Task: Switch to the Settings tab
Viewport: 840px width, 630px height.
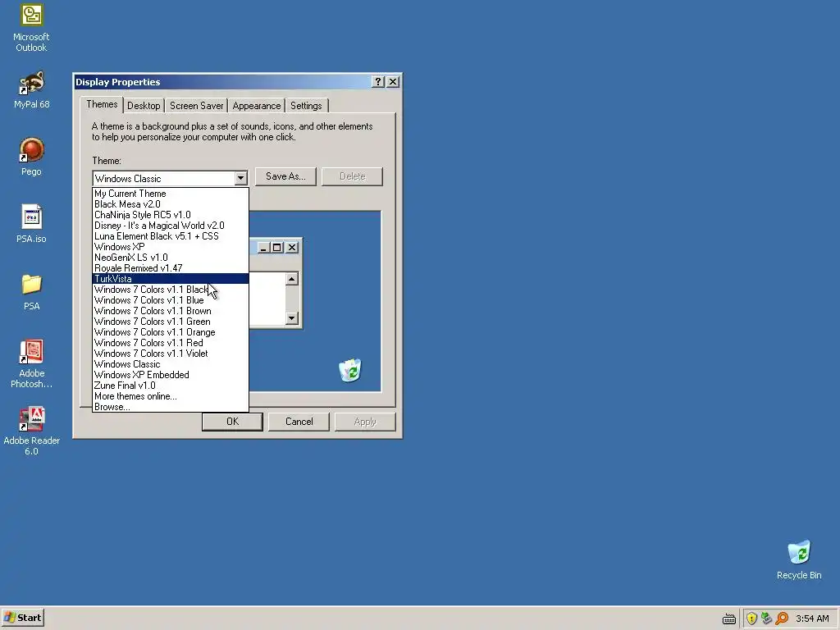Action: click(x=306, y=106)
